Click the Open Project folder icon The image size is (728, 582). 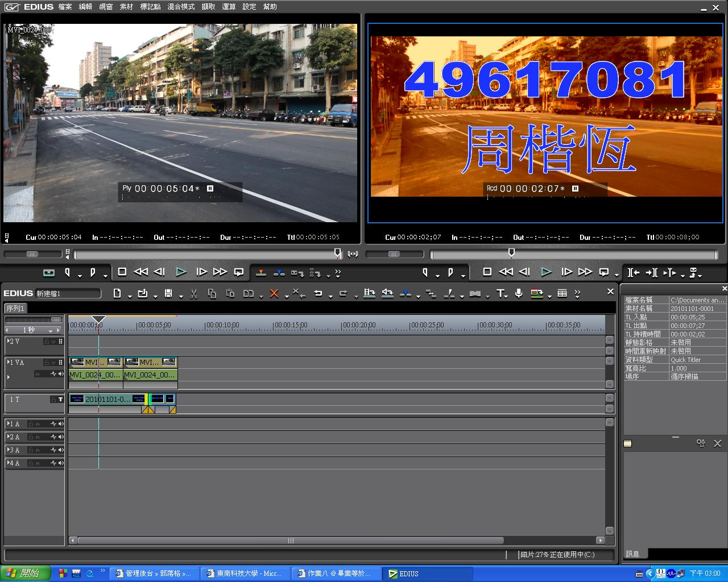pos(143,293)
